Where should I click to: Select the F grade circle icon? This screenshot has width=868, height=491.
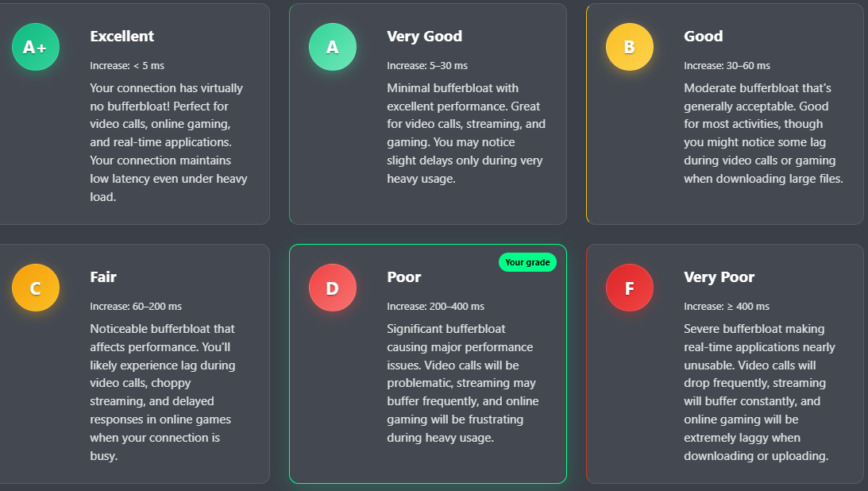coord(630,288)
